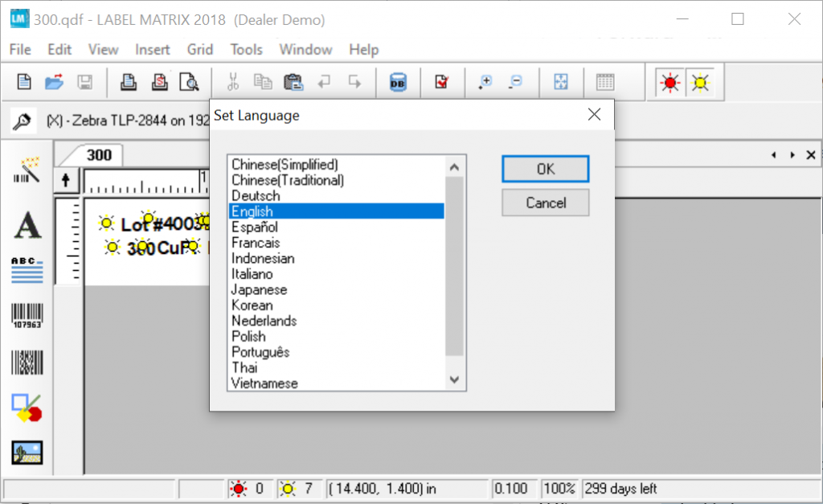Open the Window menu
The width and height of the screenshot is (823, 504).
pos(306,49)
